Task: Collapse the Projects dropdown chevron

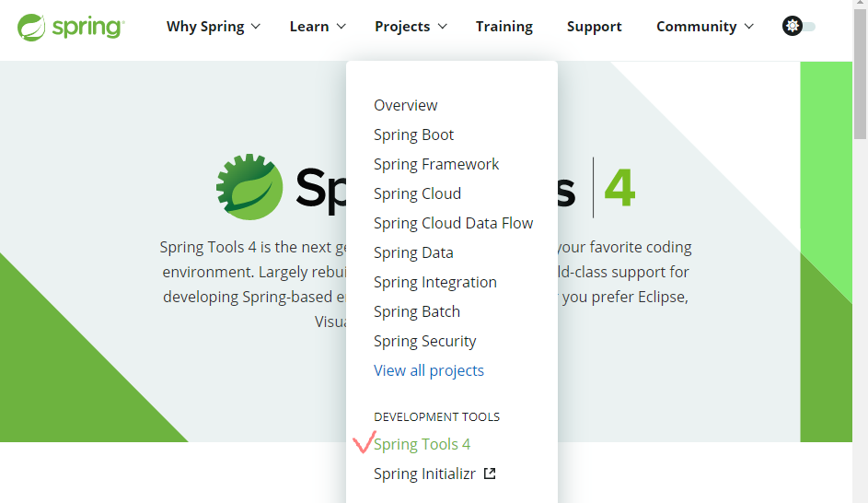Action: pos(443,27)
